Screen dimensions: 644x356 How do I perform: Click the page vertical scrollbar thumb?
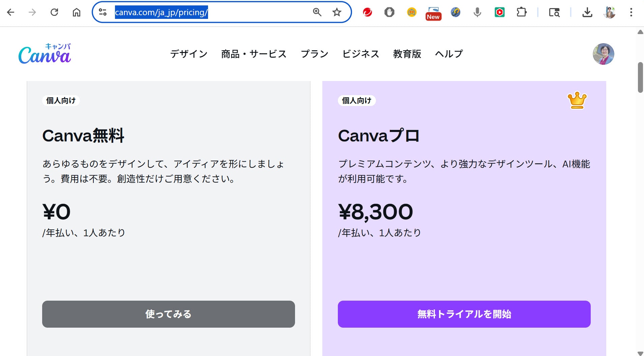click(640, 77)
